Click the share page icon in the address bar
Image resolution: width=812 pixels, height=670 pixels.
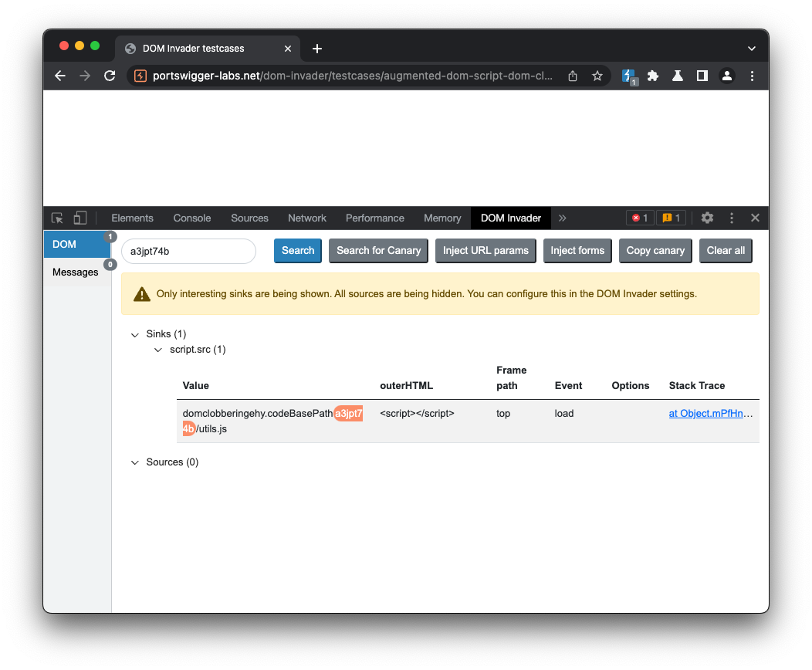pyautogui.click(x=573, y=76)
